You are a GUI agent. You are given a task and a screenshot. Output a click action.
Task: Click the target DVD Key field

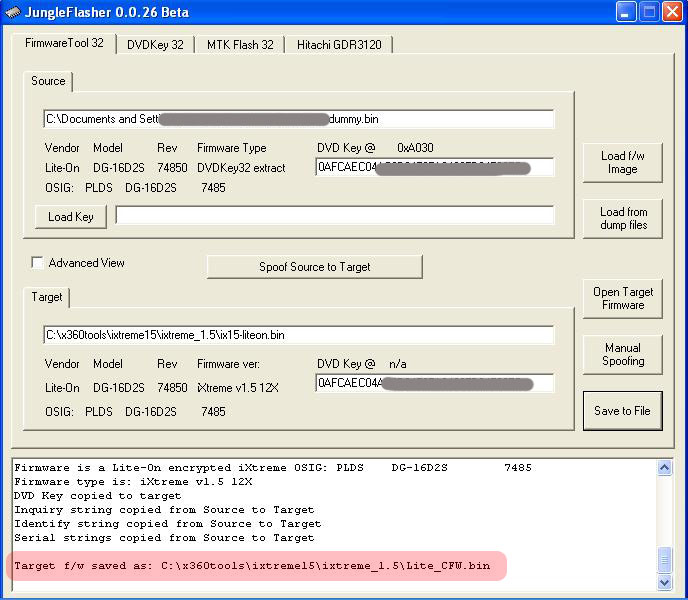click(434, 383)
